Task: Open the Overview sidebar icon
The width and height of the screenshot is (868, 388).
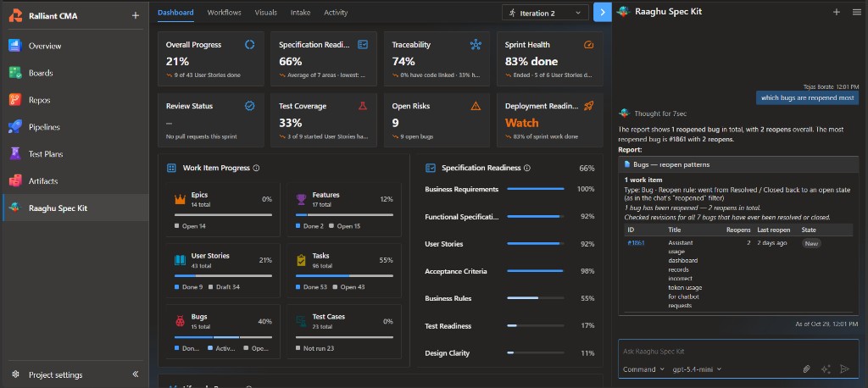Action: coord(14,46)
